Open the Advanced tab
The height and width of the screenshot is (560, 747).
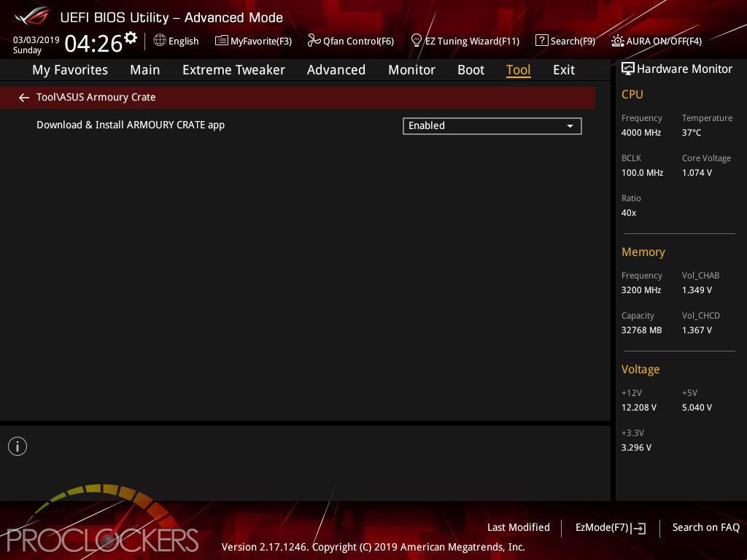click(x=336, y=70)
